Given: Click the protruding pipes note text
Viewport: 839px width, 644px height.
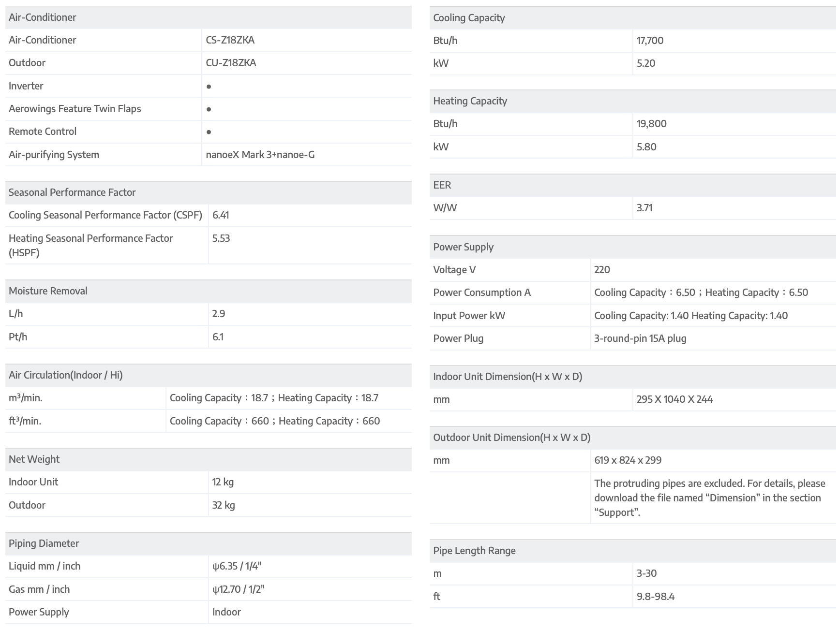Looking at the screenshot, I should [709, 498].
